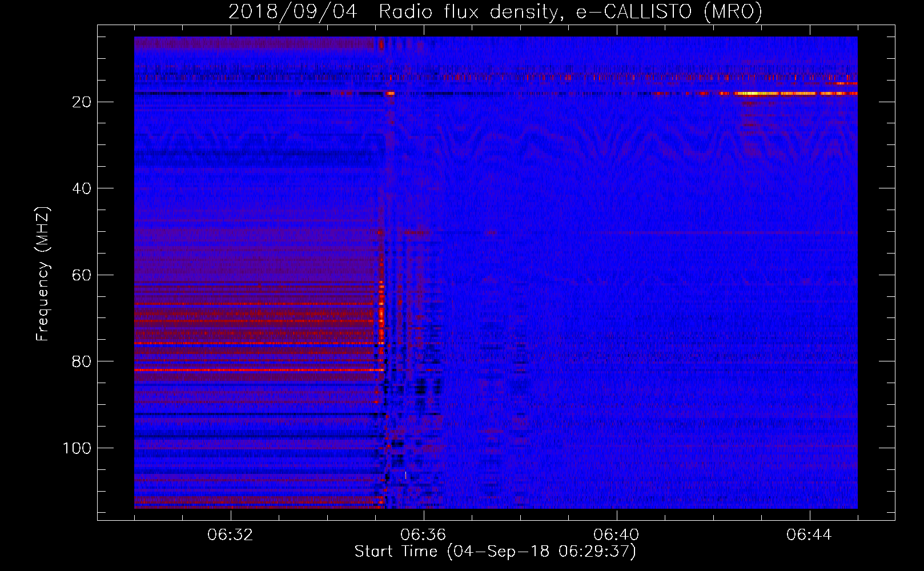Viewport: 924px width, 571px height.
Task: Click the plot title "Radio flux density, e-CALLISTO (MRO)"
Action: [570, 11]
